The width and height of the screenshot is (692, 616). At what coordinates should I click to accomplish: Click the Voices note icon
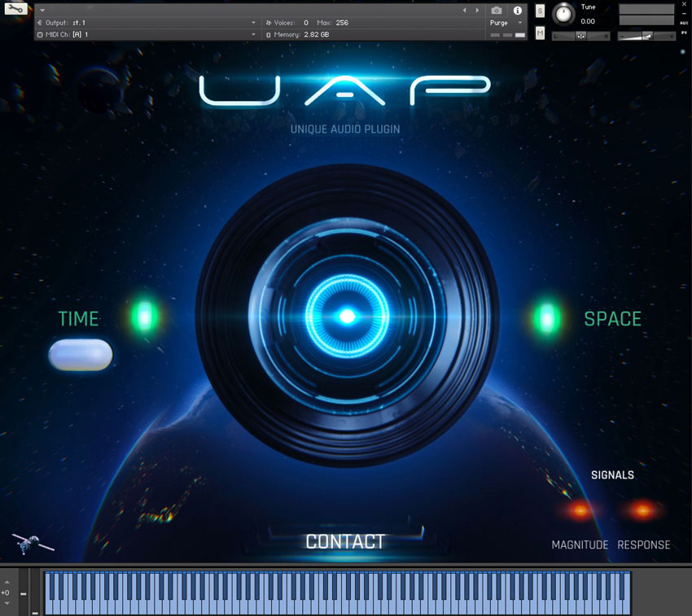tap(269, 23)
